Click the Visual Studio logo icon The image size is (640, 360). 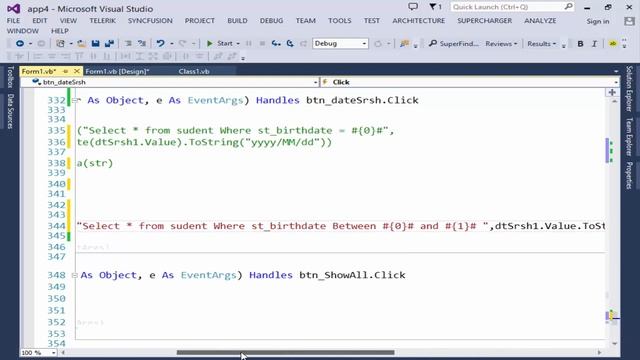pyautogui.click(x=13, y=9)
